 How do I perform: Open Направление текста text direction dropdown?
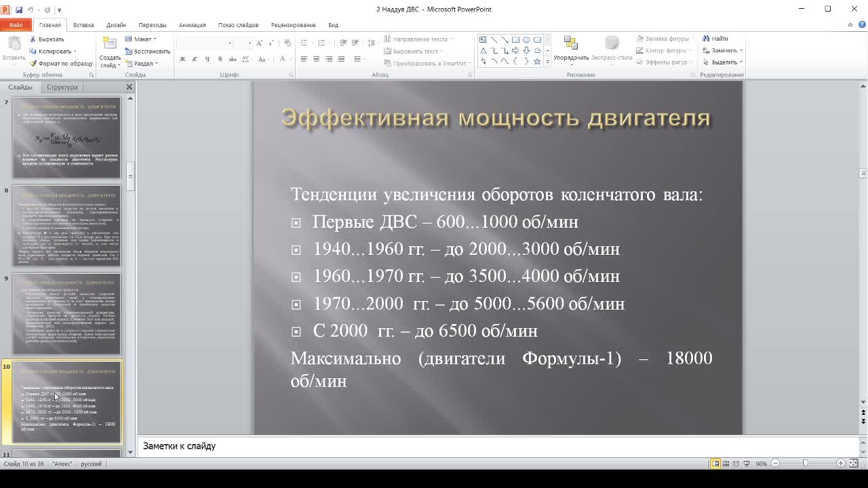point(418,39)
